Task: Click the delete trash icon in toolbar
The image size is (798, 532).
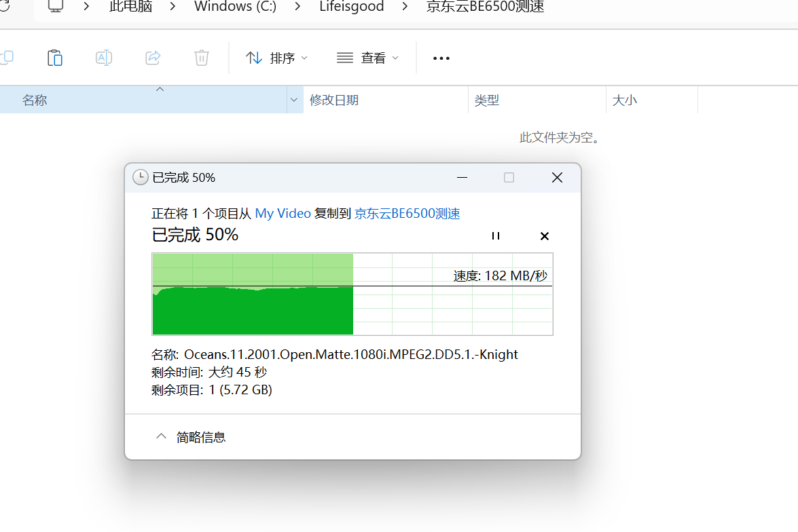Action: (x=202, y=58)
